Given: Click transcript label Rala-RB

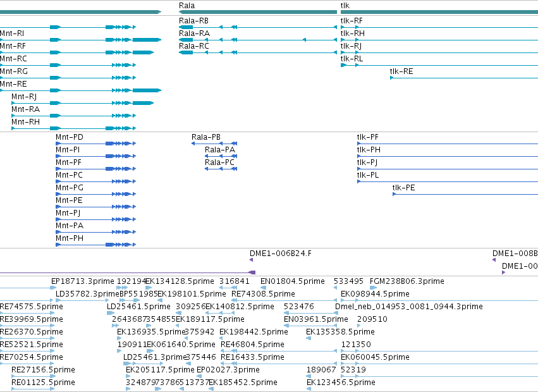Looking at the screenshot, I should click(193, 21).
